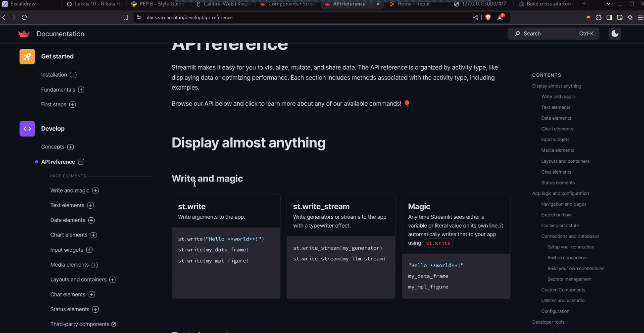Click the Get started heading
The width and height of the screenshot is (644, 333).
[x=57, y=56]
